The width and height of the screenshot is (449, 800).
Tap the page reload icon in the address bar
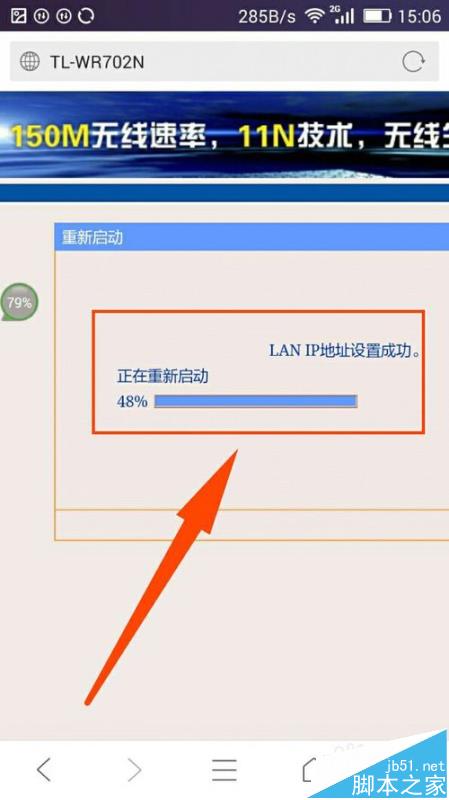(x=413, y=62)
